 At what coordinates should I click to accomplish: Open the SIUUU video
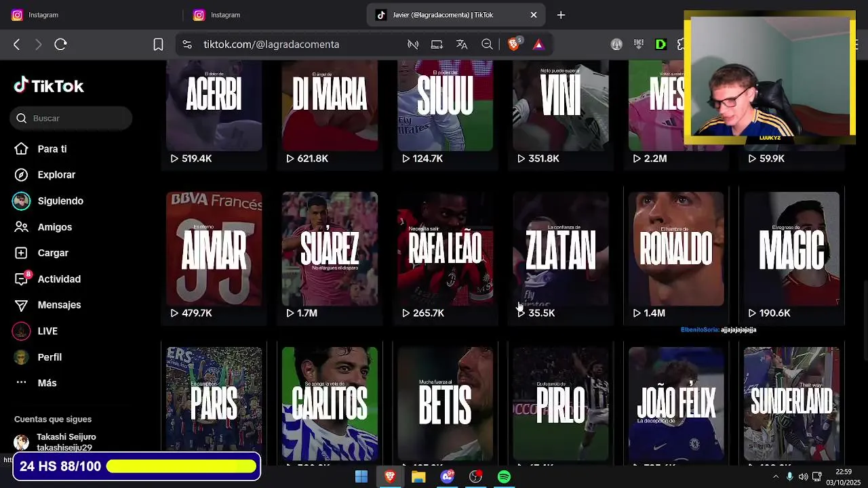446,105
